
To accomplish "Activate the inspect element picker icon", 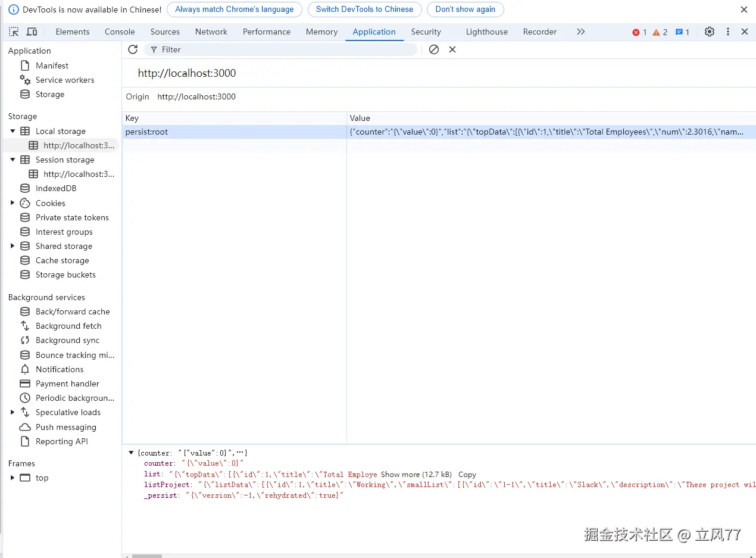I will click(14, 32).
